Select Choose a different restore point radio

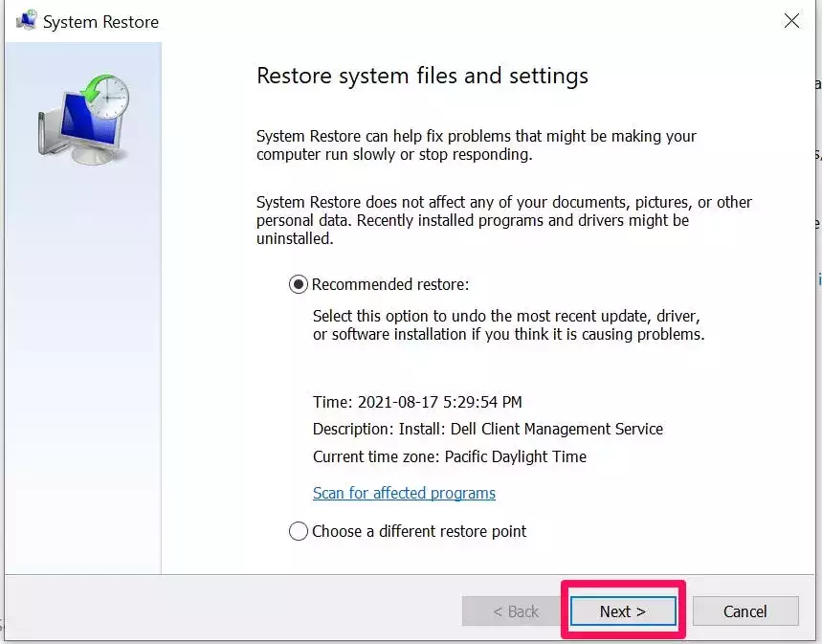tap(299, 531)
